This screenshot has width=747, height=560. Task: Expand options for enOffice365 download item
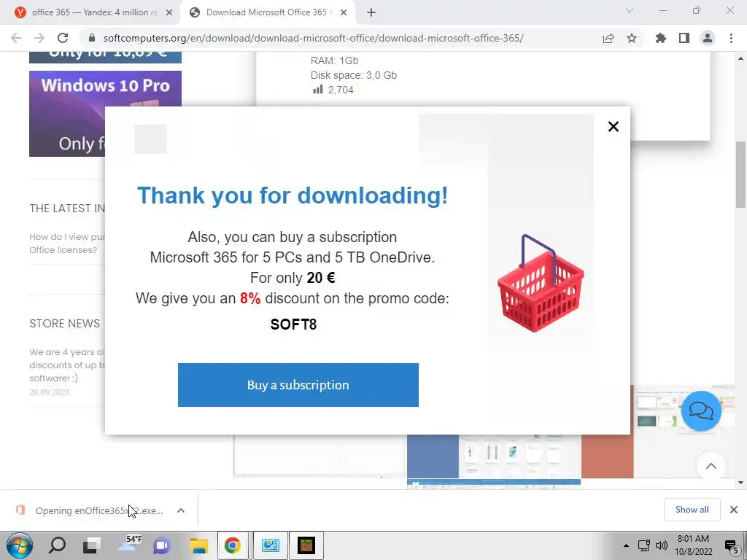181,510
